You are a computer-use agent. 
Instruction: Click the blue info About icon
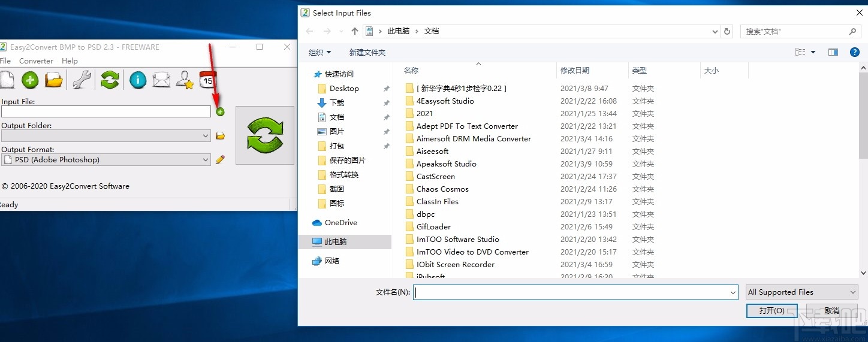(x=138, y=79)
